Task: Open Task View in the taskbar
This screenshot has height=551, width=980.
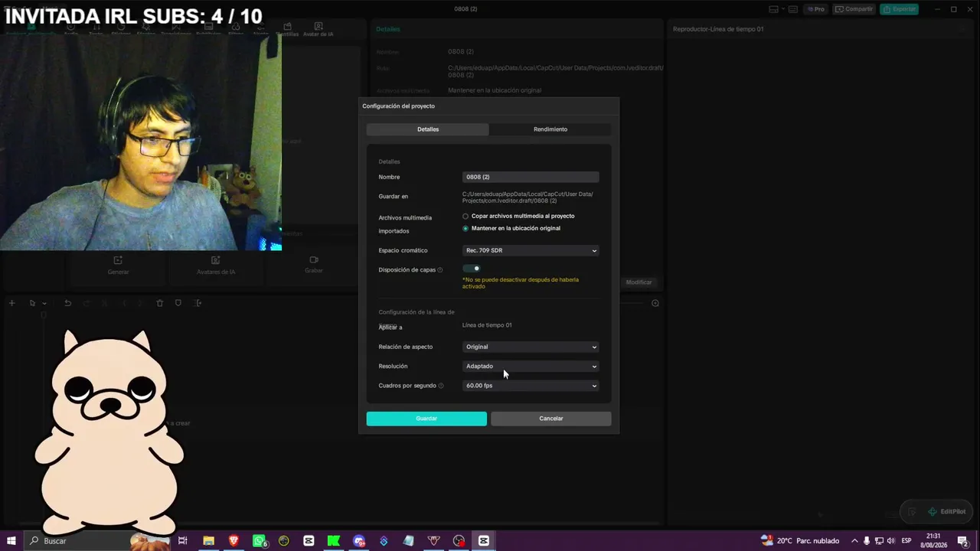Action: coord(182,541)
